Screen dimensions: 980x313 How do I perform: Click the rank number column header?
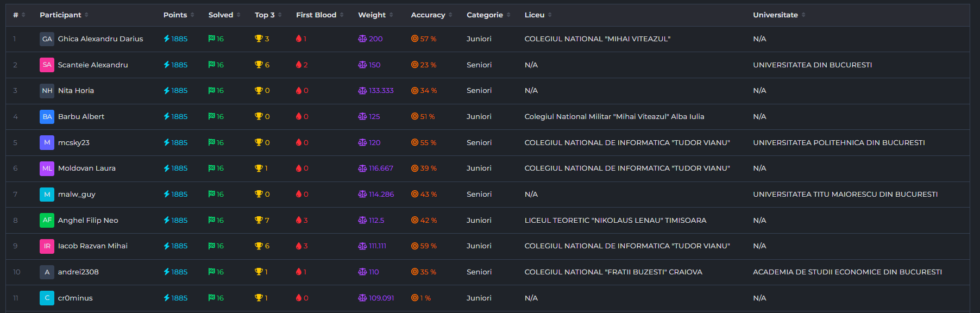pos(16,15)
